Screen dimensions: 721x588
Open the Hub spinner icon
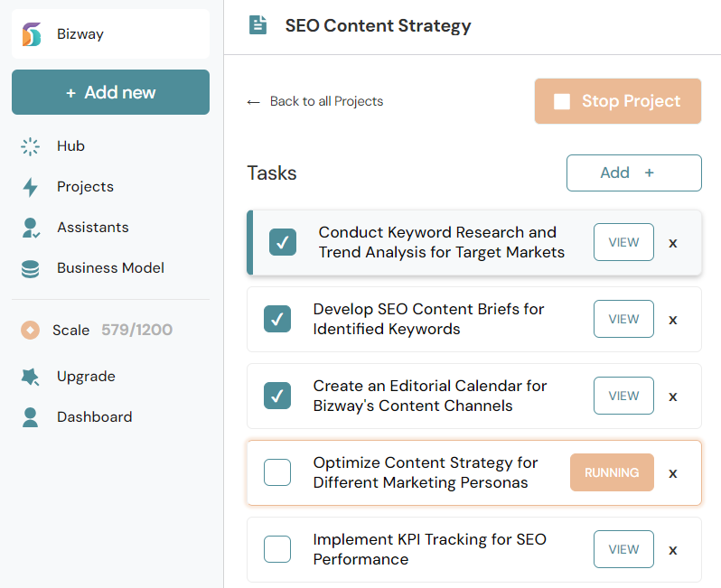pos(31,146)
